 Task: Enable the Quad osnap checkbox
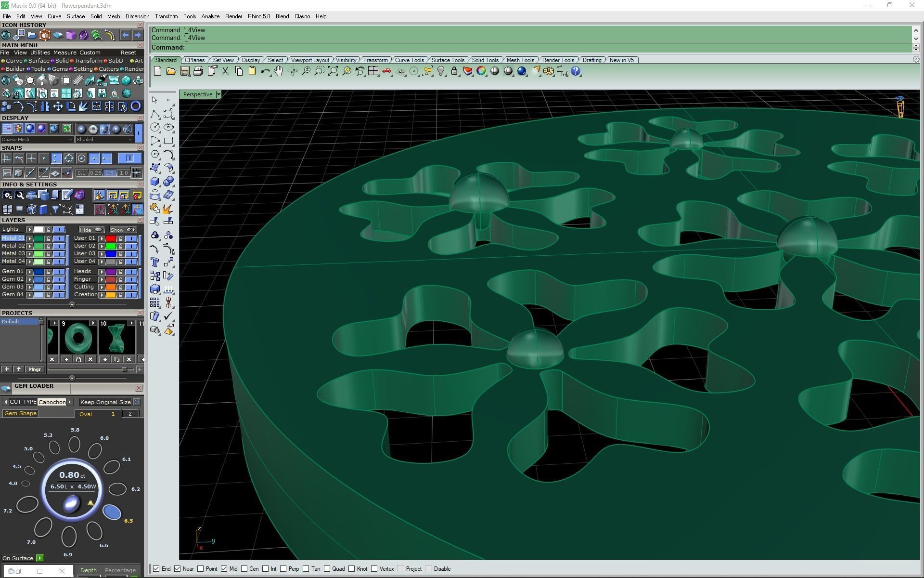click(x=327, y=569)
